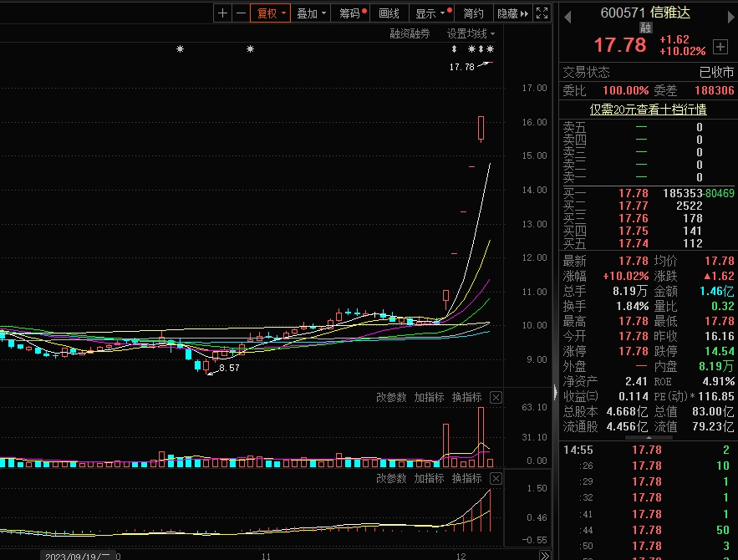The height and width of the screenshot is (560, 738).
Task: Add stock to watchlist with plus icon
Action: pos(720,46)
